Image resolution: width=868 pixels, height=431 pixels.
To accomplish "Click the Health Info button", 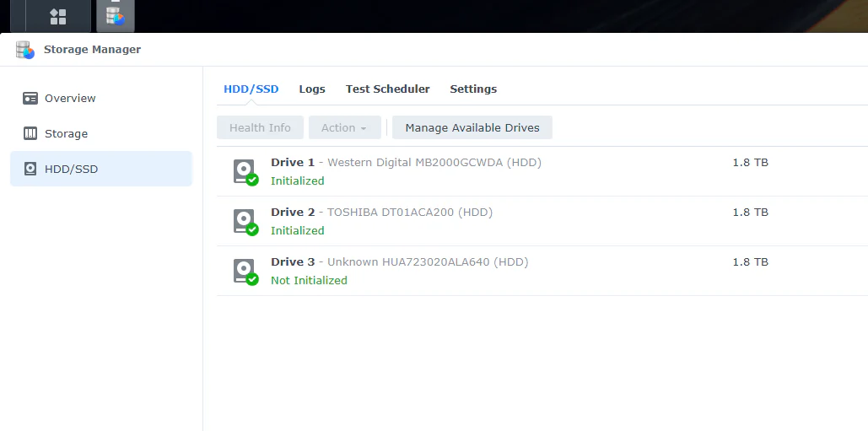I will [260, 127].
